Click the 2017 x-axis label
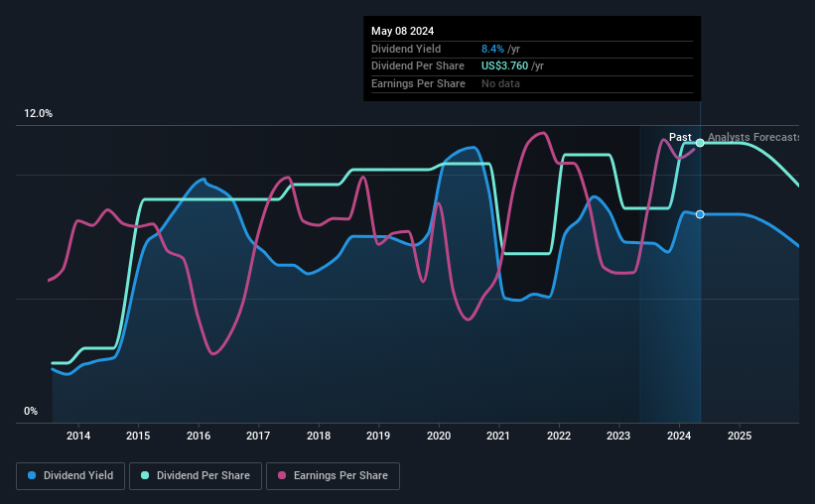The image size is (815, 504). (258, 436)
